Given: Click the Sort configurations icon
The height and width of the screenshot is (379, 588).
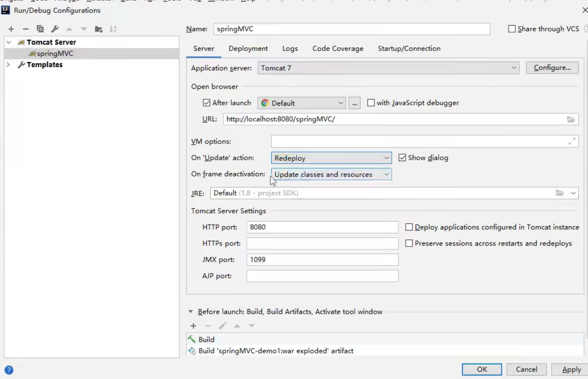Looking at the screenshot, I should (x=113, y=29).
